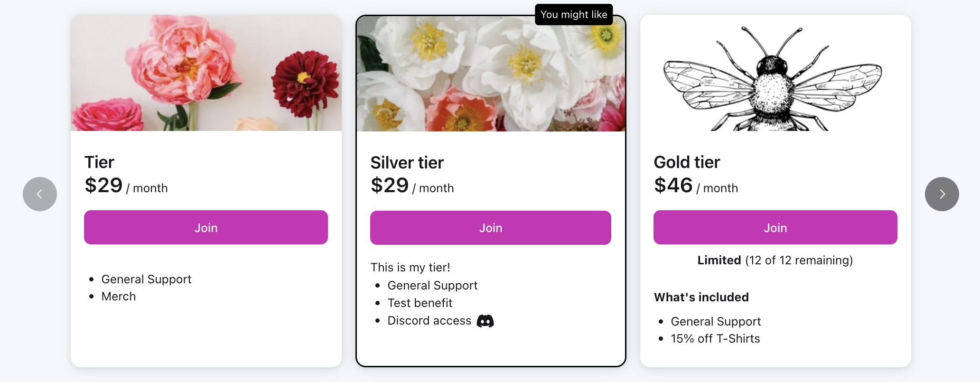Join the $29 basic Tier
Image resolution: width=980 pixels, height=382 pixels.
coord(205,228)
